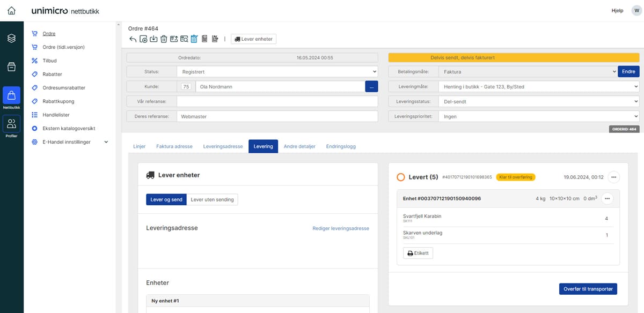The image size is (644, 313).
Task: Switch to 'Lever uten sending' mode
Action: click(x=212, y=199)
